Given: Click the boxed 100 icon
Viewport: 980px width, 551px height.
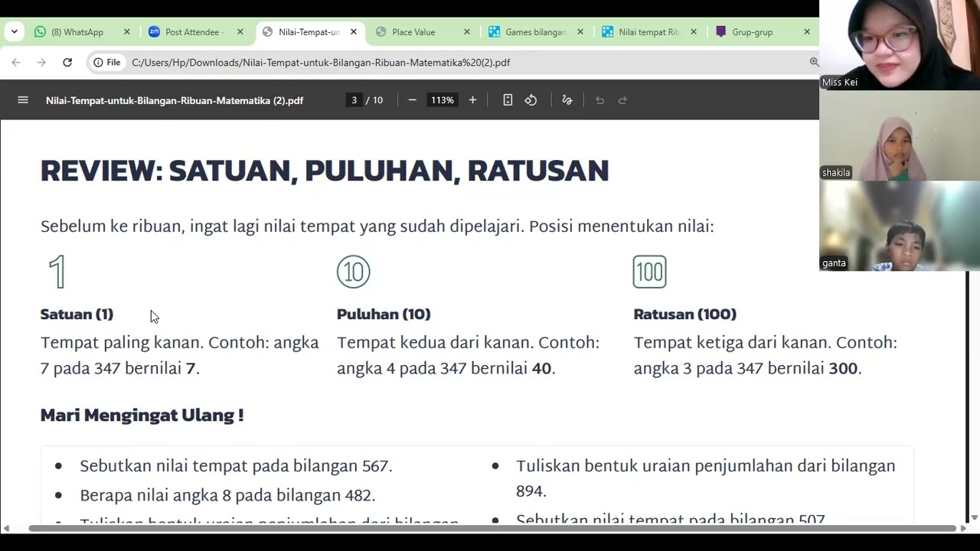Looking at the screenshot, I should 650,272.
